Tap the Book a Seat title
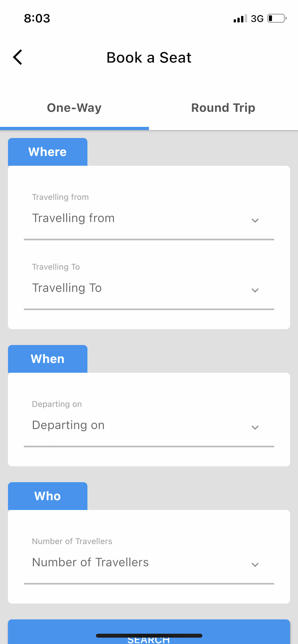Screen dimensions: 298x644 [149, 57]
